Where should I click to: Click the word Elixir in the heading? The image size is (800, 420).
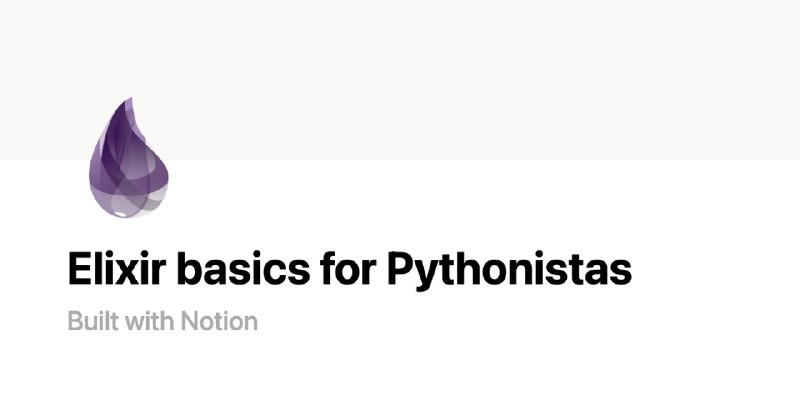tap(117, 268)
